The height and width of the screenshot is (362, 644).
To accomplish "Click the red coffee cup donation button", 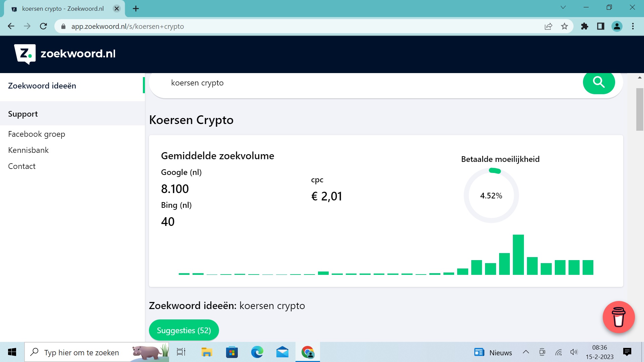I will (x=619, y=317).
